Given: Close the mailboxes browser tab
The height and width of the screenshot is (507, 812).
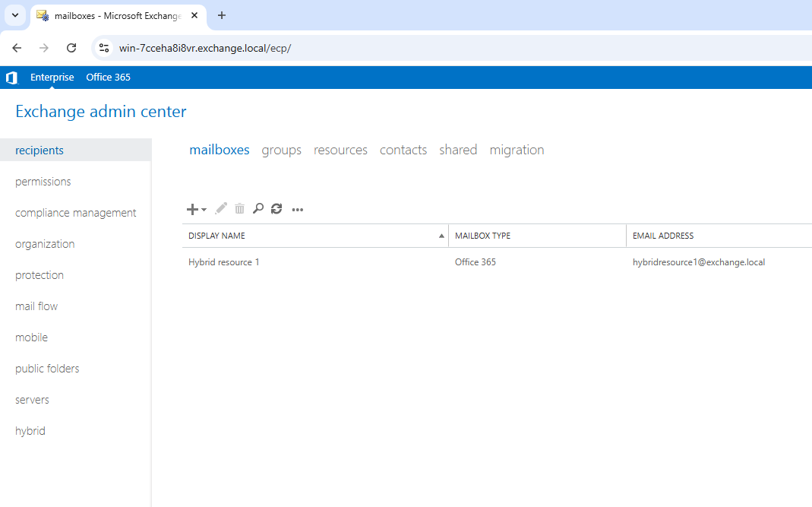Looking at the screenshot, I should pos(194,15).
